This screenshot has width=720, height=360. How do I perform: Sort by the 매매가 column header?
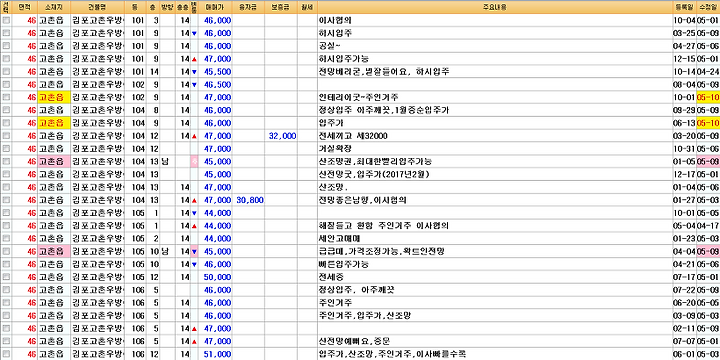[x=215, y=7]
